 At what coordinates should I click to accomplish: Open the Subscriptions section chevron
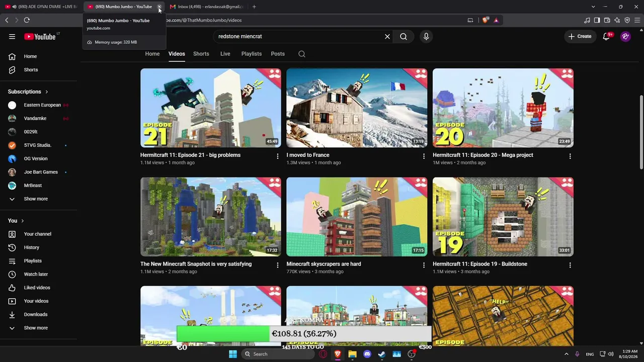coord(47,92)
